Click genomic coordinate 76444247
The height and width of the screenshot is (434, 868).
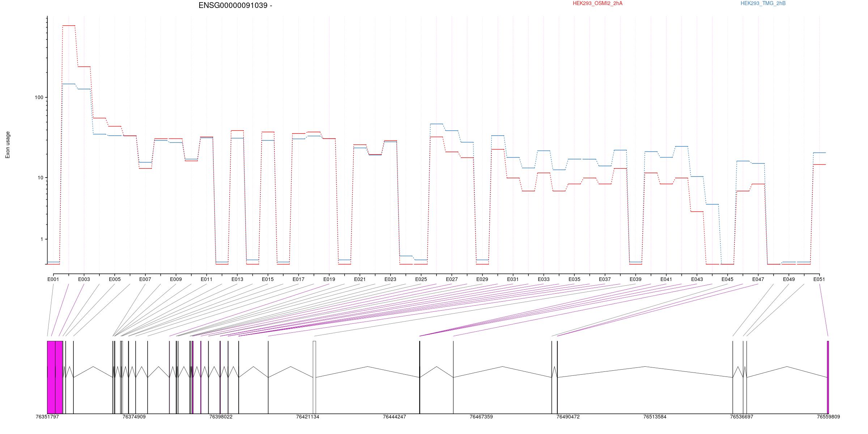point(395,417)
